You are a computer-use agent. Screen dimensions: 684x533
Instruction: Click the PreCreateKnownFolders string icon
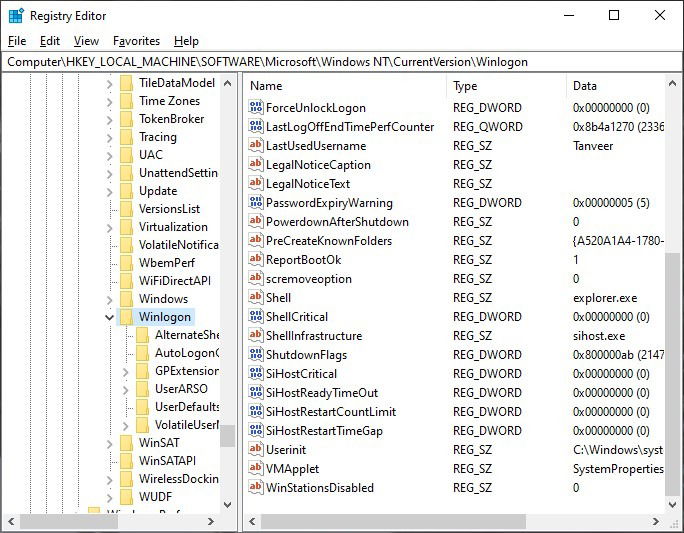coord(256,240)
